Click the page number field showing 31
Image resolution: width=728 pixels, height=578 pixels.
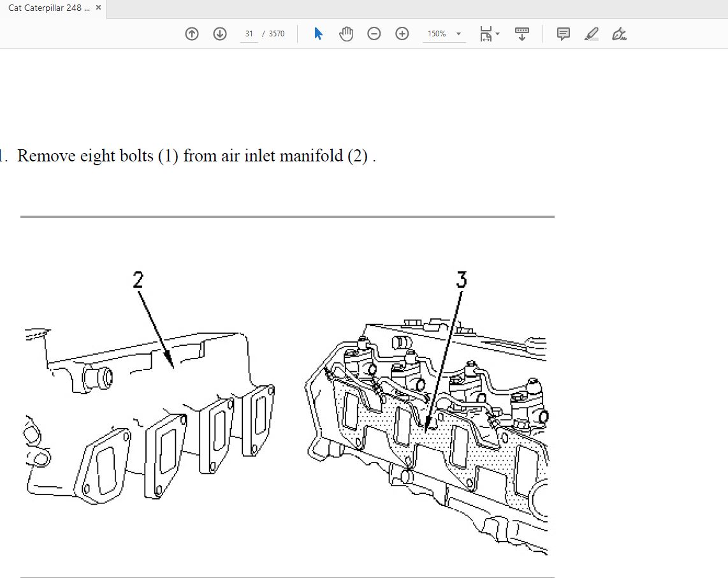click(249, 34)
